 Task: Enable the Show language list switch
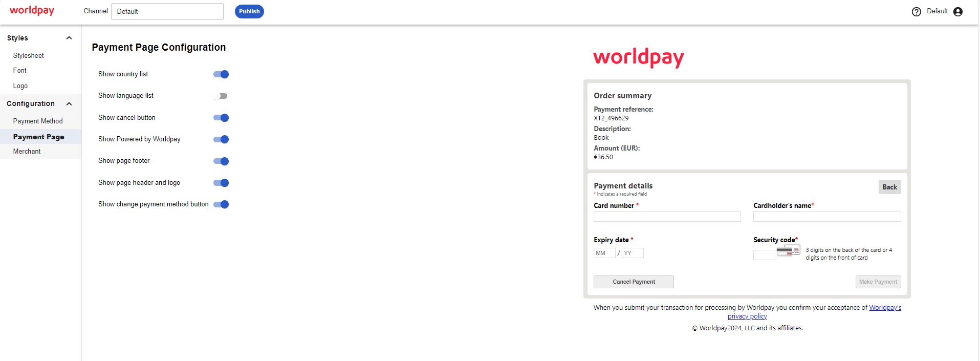[221, 96]
